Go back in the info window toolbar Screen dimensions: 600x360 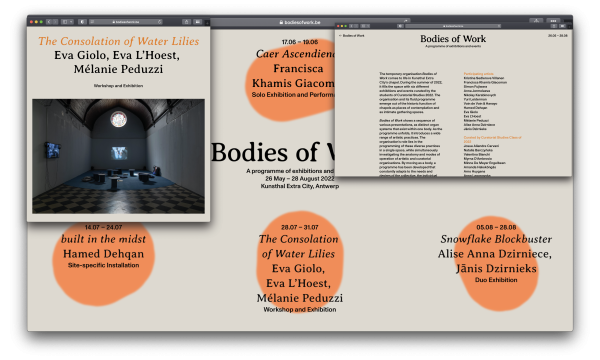[x=351, y=26]
